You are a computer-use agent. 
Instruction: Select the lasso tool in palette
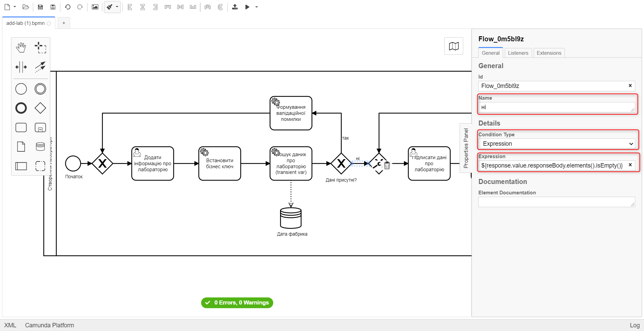point(40,48)
